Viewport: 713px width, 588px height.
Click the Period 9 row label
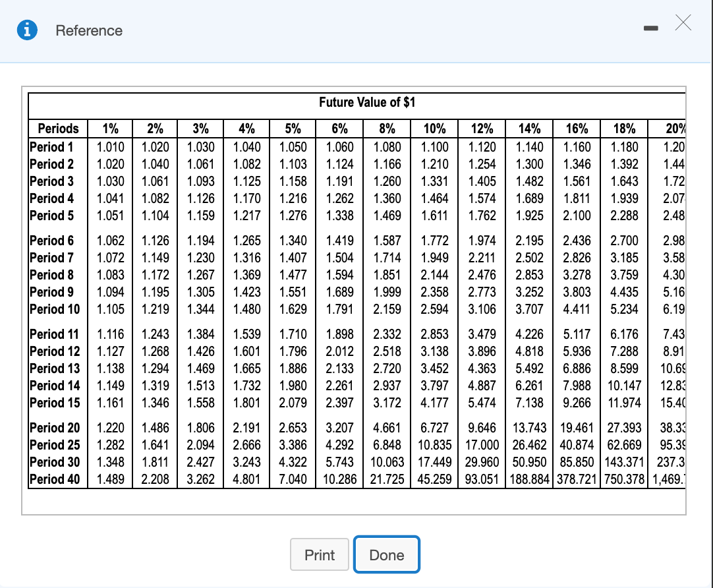click(x=51, y=292)
